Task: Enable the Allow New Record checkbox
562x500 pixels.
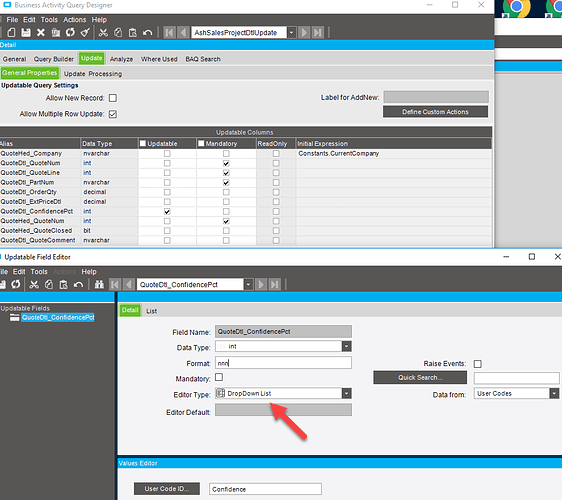Action: click(113, 98)
